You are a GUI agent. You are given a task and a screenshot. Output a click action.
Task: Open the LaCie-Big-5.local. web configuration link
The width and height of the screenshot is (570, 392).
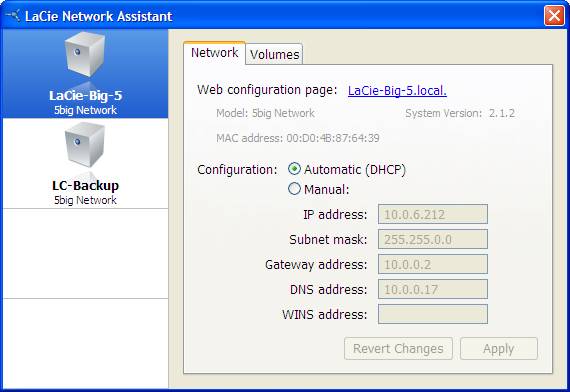[x=397, y=90]
